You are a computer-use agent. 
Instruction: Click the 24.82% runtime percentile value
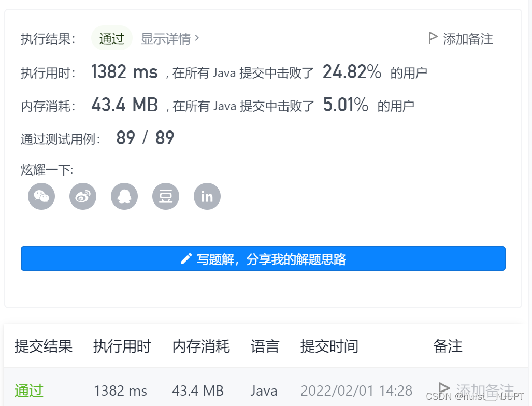pyautogui.click(x=352, y=72)
